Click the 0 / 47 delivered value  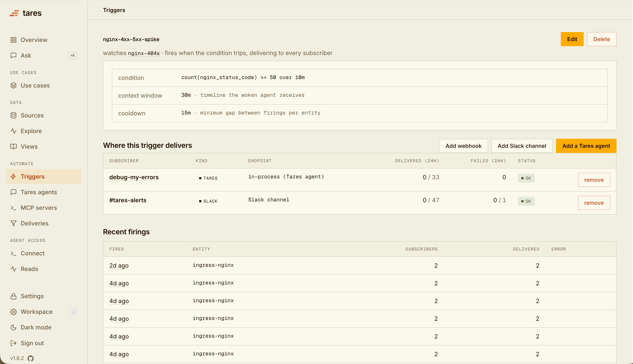click(x=431, y=200)
